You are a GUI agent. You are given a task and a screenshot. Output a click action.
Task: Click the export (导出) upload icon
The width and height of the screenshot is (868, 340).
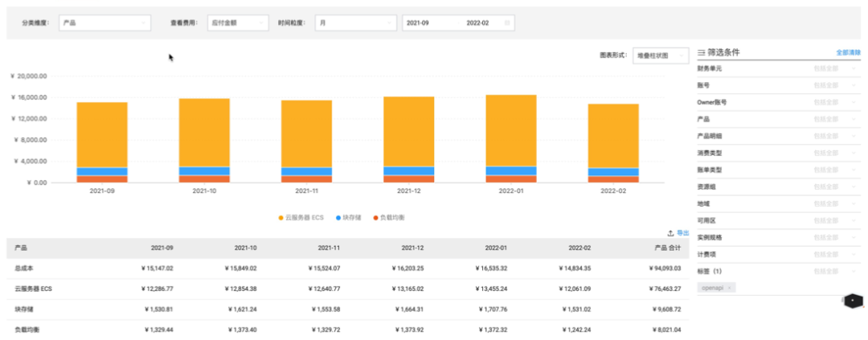[670, 232]
